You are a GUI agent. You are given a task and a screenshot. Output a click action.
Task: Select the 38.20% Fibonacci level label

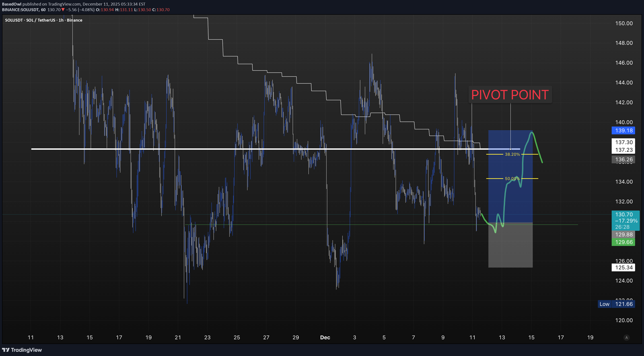pyautogui.click(x=512, y=154)
